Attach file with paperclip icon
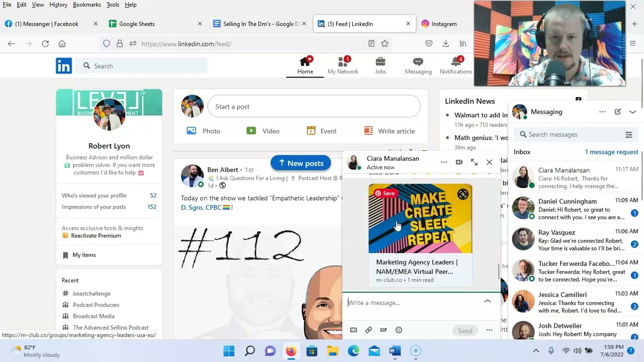Screen dimensions: 644x362 (369, 330)
